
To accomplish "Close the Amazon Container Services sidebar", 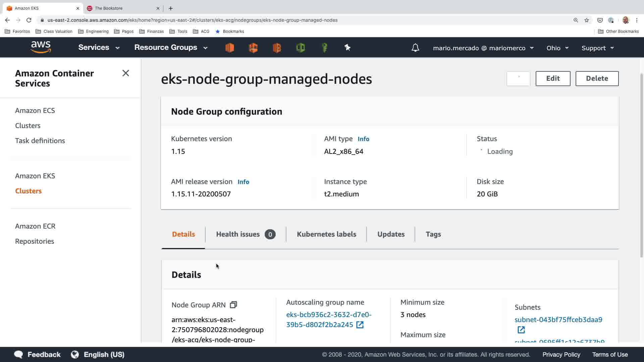I will click(x=125, y=73).
